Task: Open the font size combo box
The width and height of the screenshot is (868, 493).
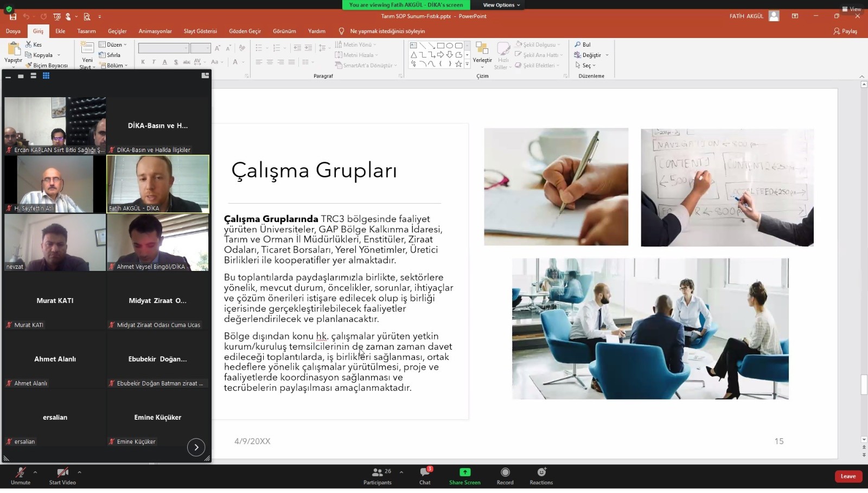Action: (200, 48)
